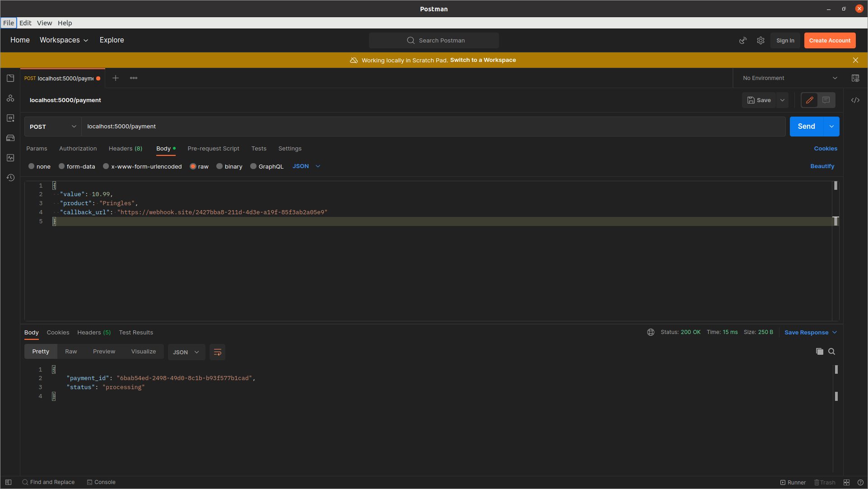Click the Beautify response formatting icon
This screenshot has height=489, width=868.
(218, 351)
